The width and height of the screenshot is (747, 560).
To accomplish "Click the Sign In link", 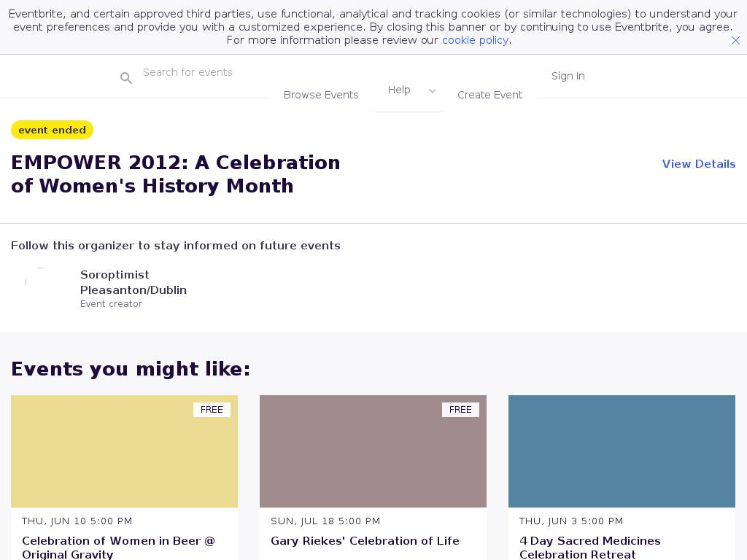I will 568,76.
